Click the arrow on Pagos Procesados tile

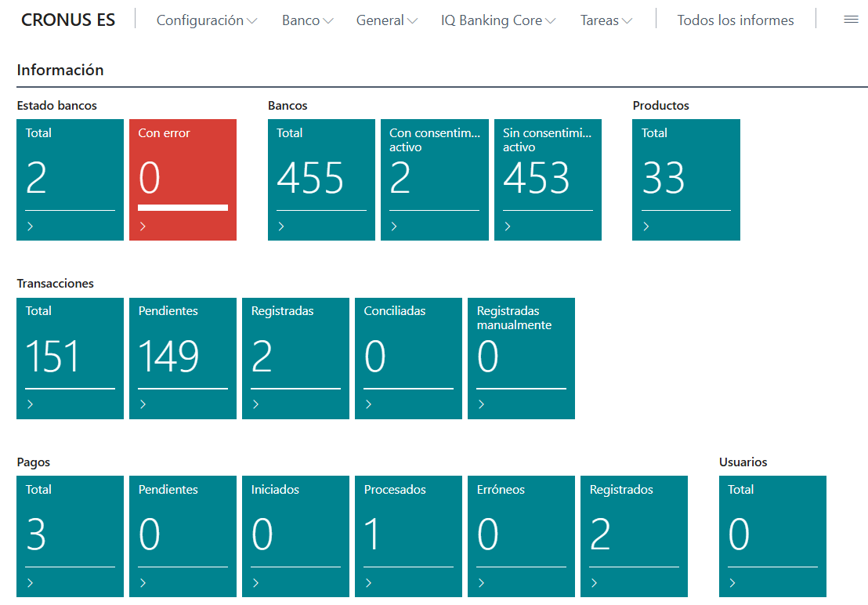click(369, 583)
